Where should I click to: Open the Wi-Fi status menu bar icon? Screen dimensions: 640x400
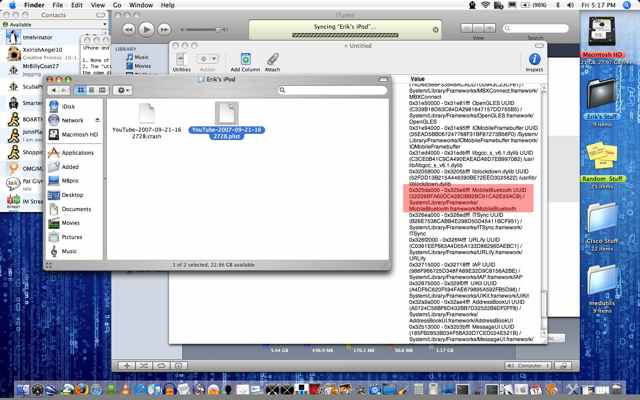click(485, 5)
